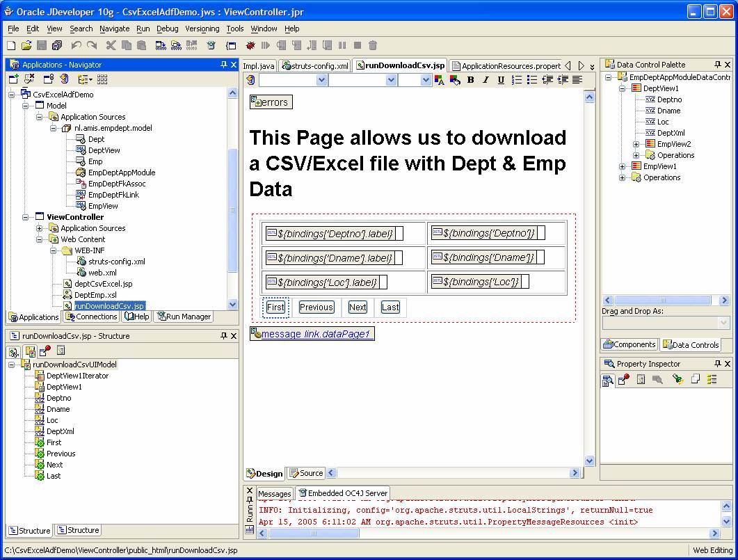Click the Undo arrow in main toolbar
This screenshot has width=738, height=560.
pyautogui.click(x=75, y=45)
